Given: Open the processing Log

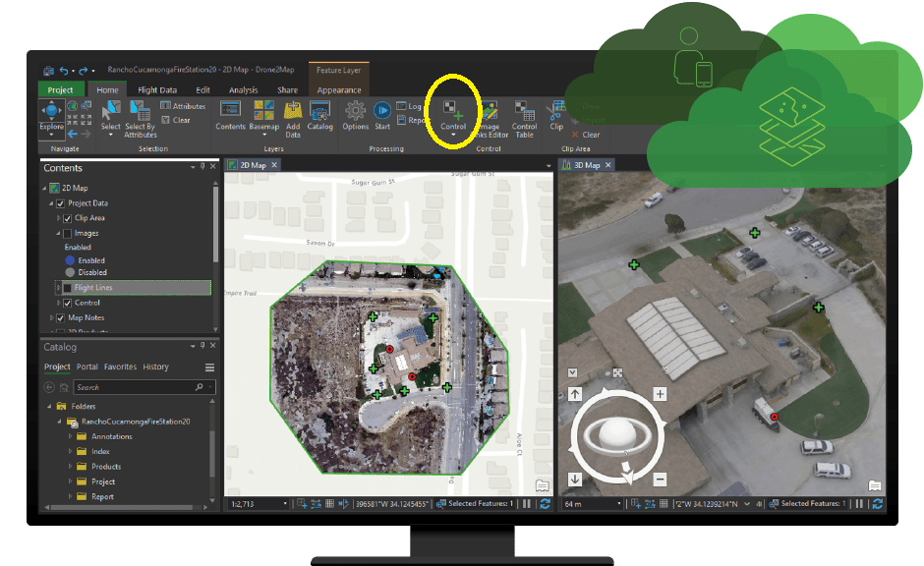Looking at the screenshot, I should click(409, 106).
